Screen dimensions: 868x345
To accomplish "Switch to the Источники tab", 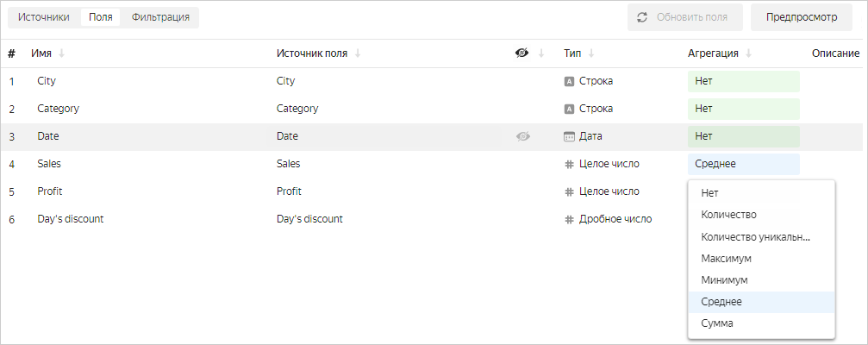I will [44, 17].
